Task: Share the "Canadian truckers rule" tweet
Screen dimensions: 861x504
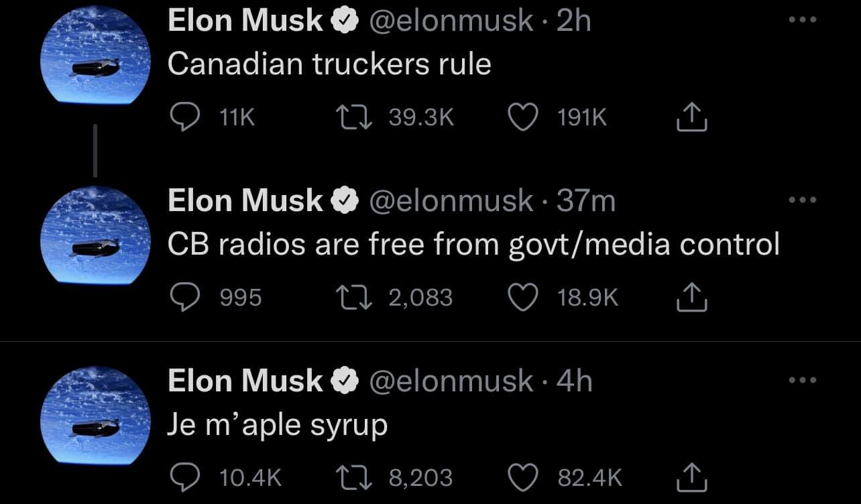Action: point(693,119)
